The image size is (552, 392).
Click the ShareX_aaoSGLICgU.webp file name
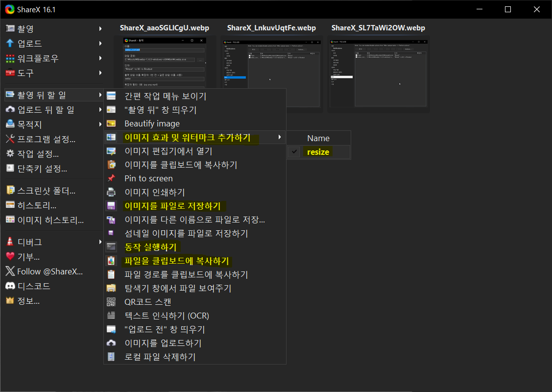(165, 28)
